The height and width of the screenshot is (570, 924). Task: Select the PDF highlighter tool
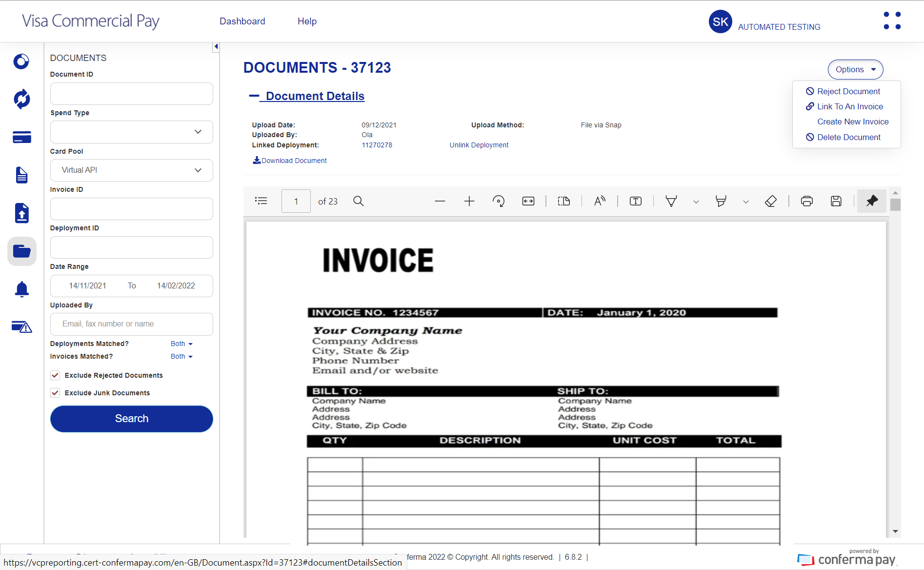pos(721,201)
